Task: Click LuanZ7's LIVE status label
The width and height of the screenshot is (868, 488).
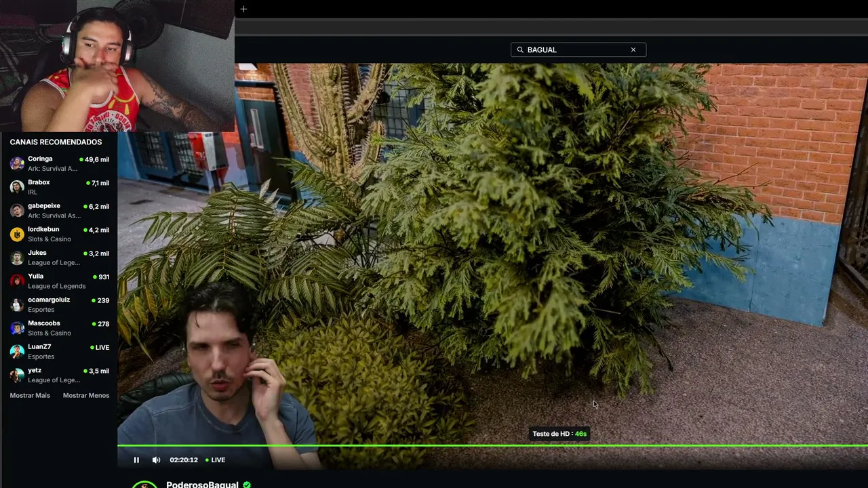Action: tap(100, 347)
